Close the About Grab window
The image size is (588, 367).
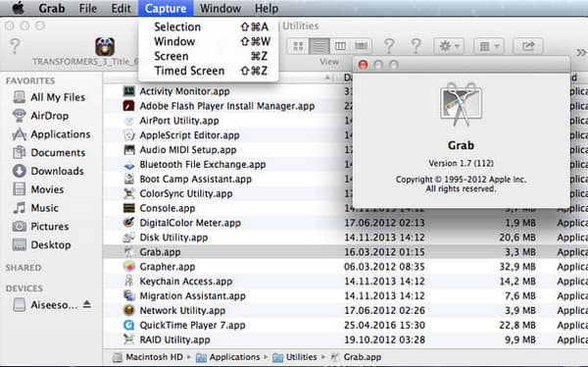[363, 65]
